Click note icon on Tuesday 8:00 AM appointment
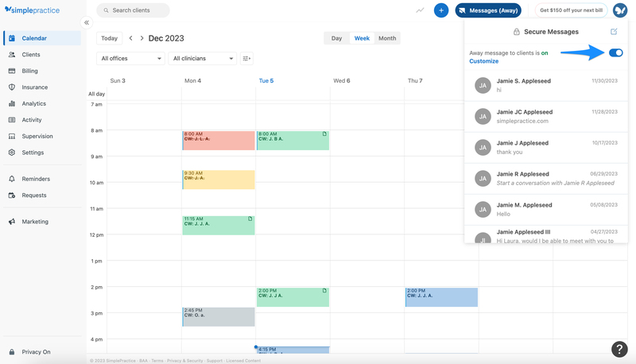This screenshot has width=636, height=364. coord(324,134)
